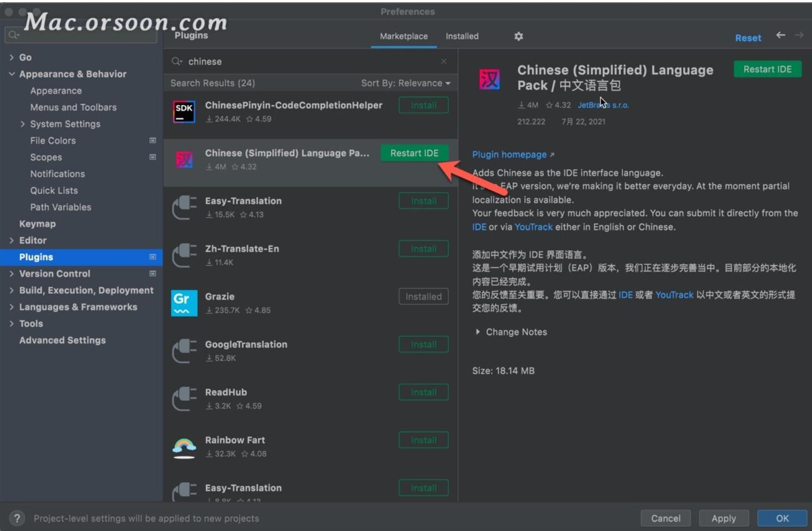
Task: Click Restart IDE in the plugin list
Action: click(414, 153)
